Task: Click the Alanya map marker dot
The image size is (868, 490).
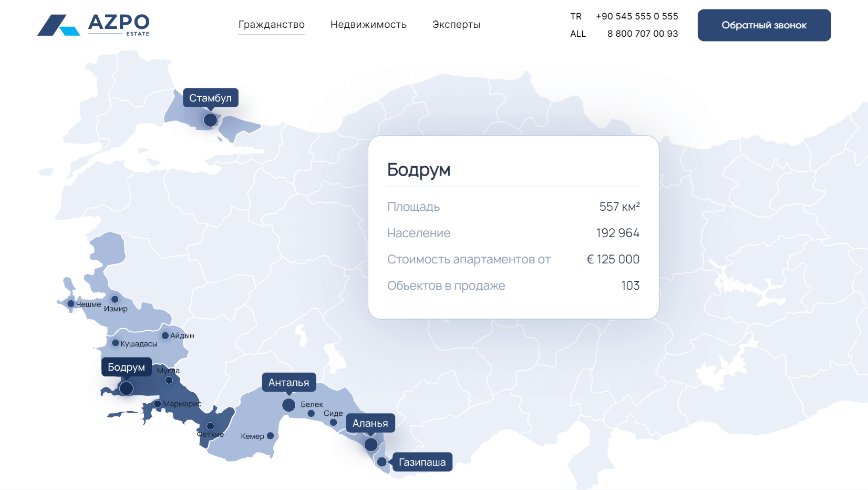Action: click(x=371, y=445)
